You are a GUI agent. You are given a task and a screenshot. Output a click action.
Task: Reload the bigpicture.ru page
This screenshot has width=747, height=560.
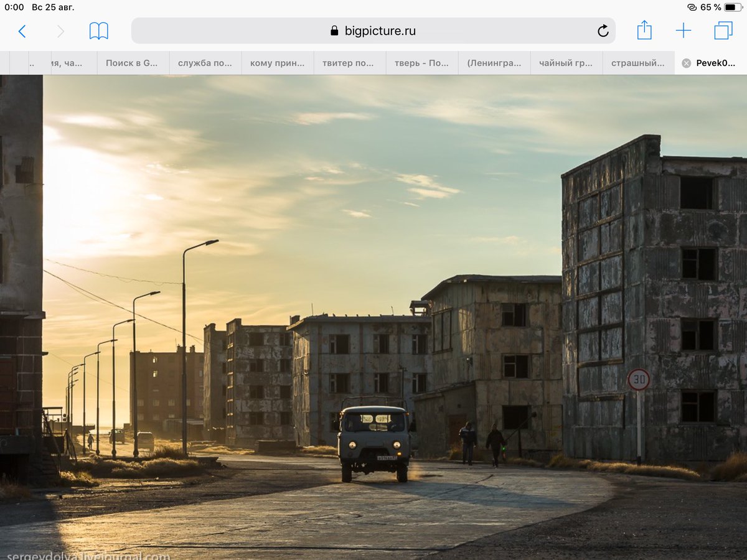[x=603, y=31]
